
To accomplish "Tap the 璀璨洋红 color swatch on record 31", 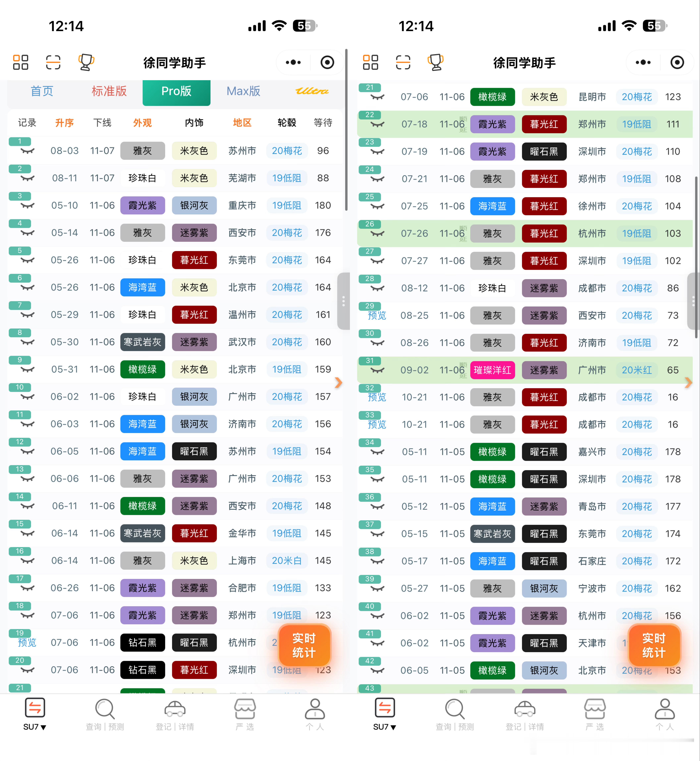I will click(492, 370).
